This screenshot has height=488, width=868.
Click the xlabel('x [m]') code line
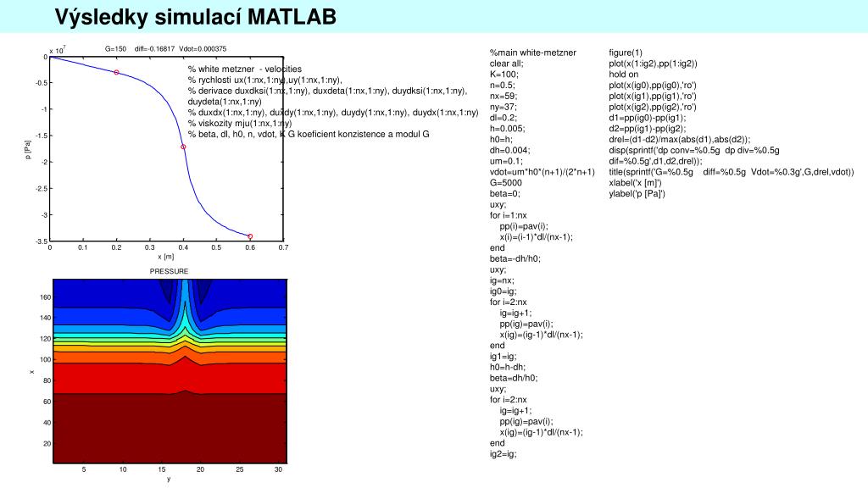(x=635, y=183)
